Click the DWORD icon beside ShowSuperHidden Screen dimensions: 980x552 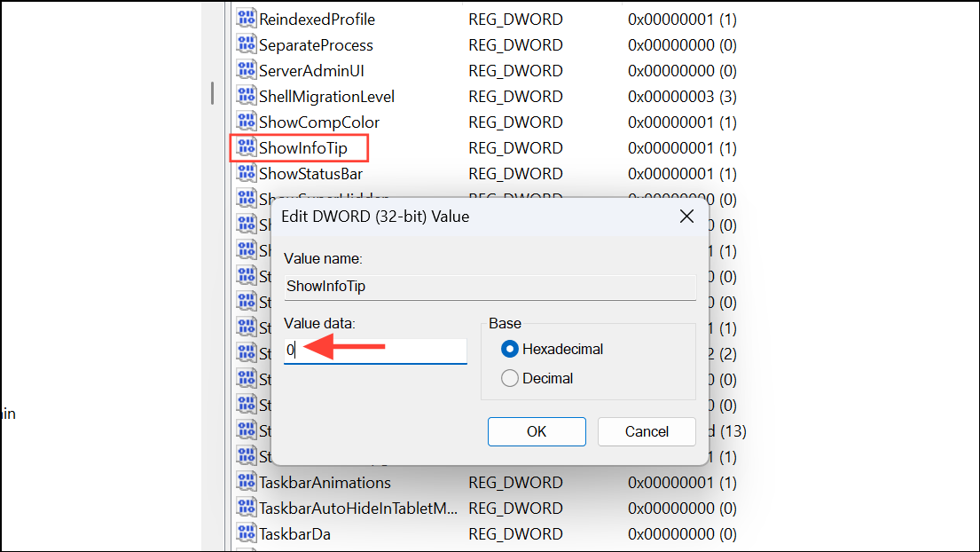(x=246, y=198)
